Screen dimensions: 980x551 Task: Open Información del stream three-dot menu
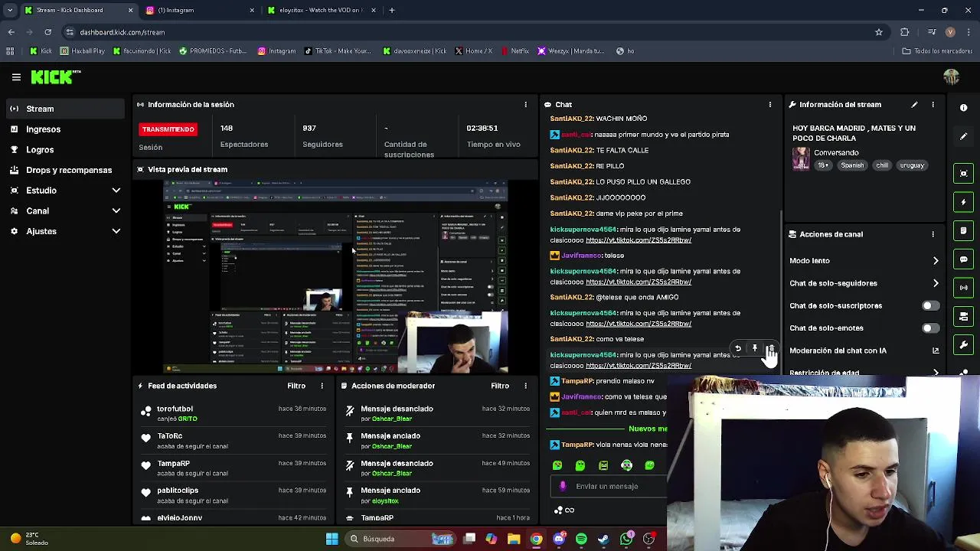pos(933,104)
